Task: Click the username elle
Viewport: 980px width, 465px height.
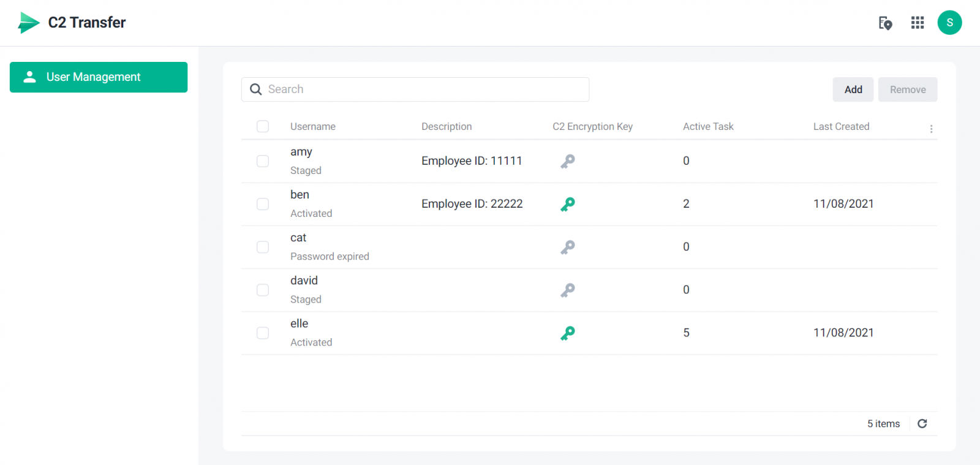Action: point(299,323)
